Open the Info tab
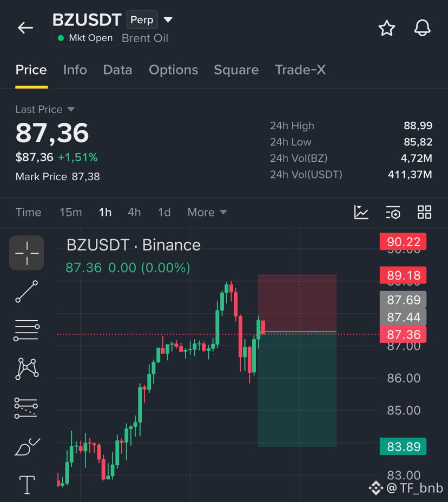This screenshot has height=502, width=448. coord(75,70)
